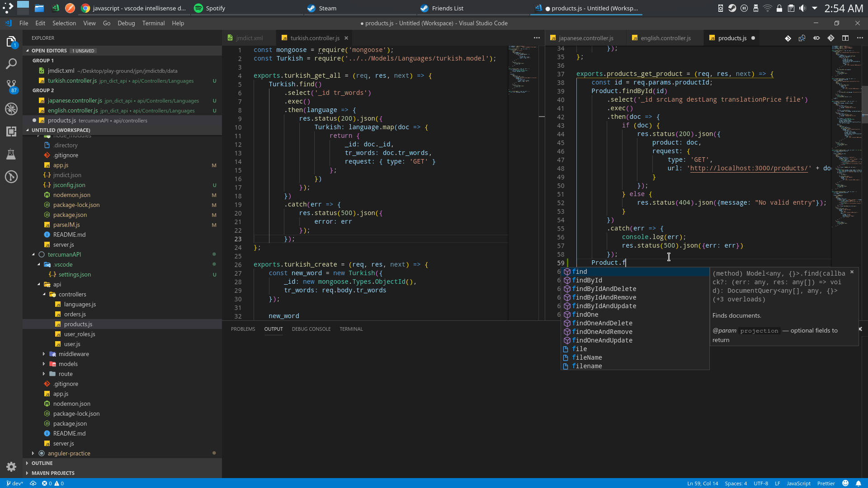The image size is (868, 488).
Task: Expand the OUTLINE section
Action: tap(42, 463)
